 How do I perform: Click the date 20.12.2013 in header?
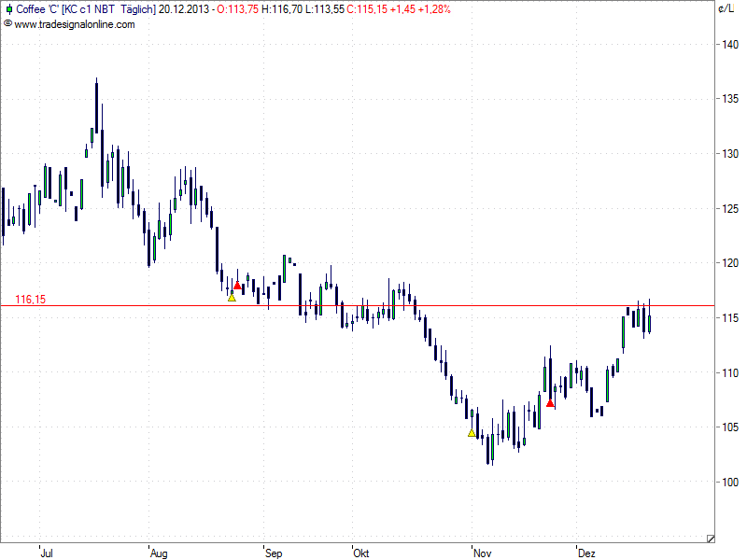click(184, 9)
